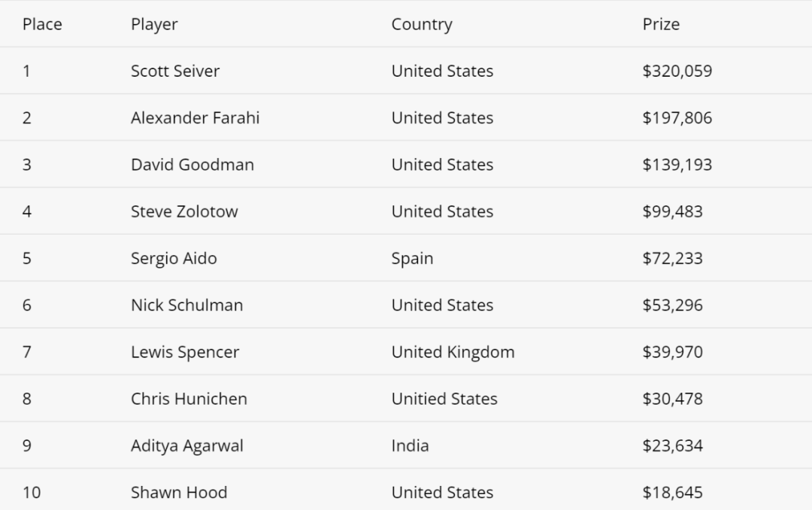Select Aditya Agarwal player cell

(187, 446)
